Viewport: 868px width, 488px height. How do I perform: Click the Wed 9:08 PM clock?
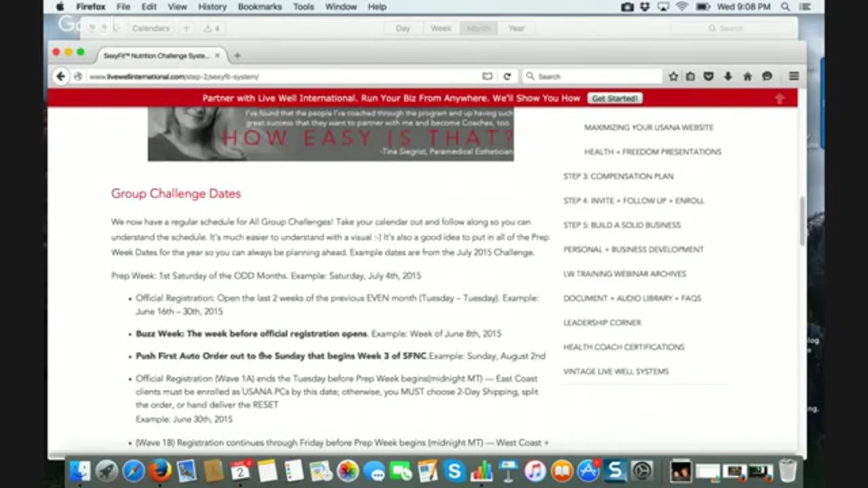pos(743,7)
